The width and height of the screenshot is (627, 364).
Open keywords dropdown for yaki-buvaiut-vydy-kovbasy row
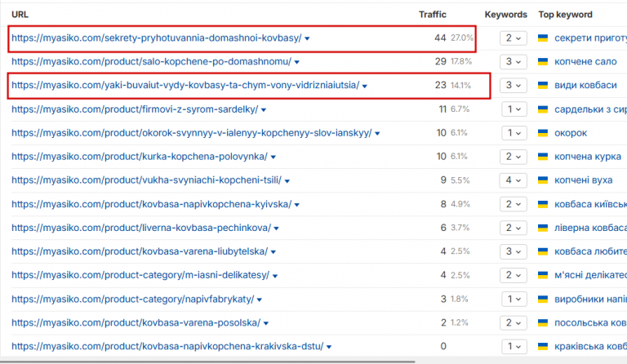click(513, 85)
